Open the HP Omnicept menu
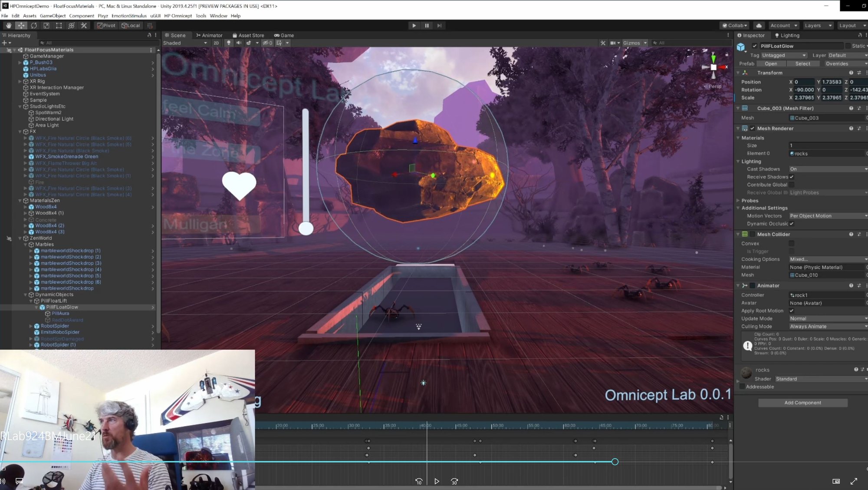 tap(178, 16)
